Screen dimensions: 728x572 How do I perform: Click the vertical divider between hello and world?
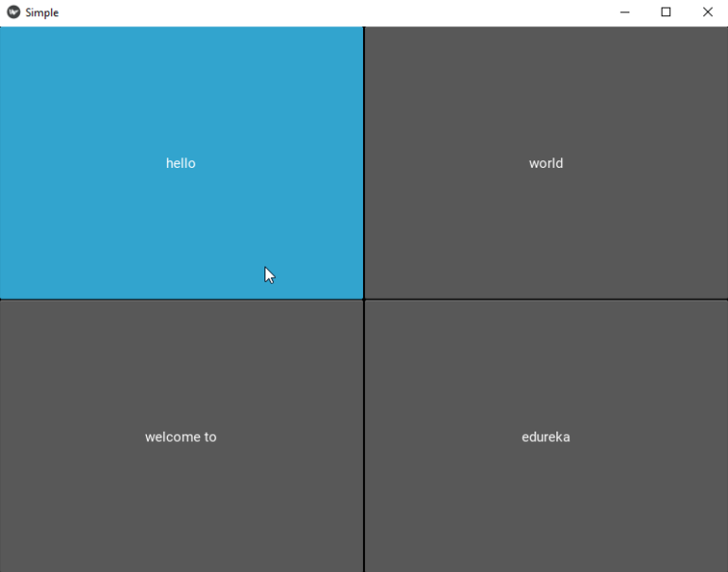point(364,163)
